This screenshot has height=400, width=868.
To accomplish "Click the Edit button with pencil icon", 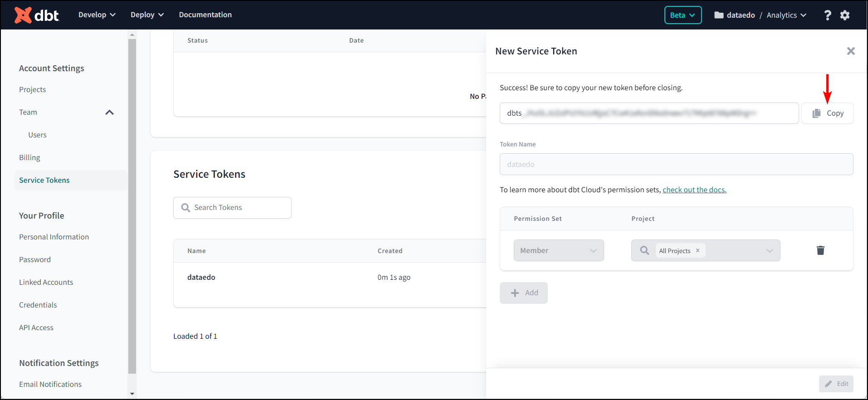I will tap(836, 384).
